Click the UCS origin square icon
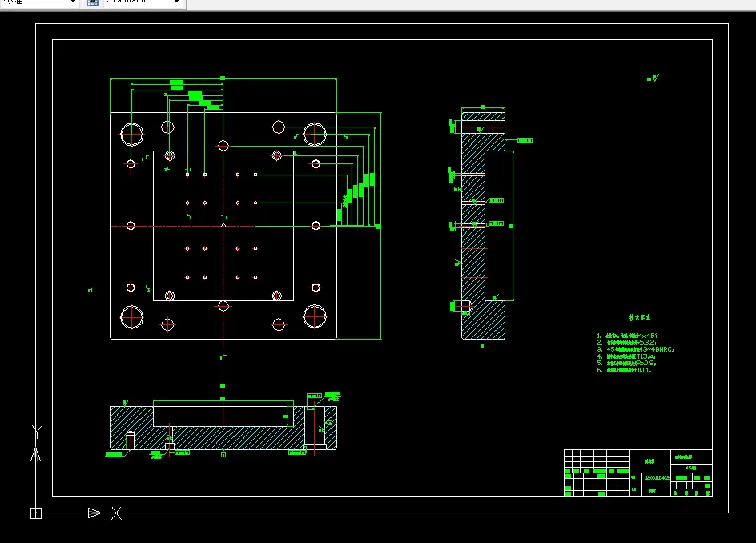 [x=36, y=513]
